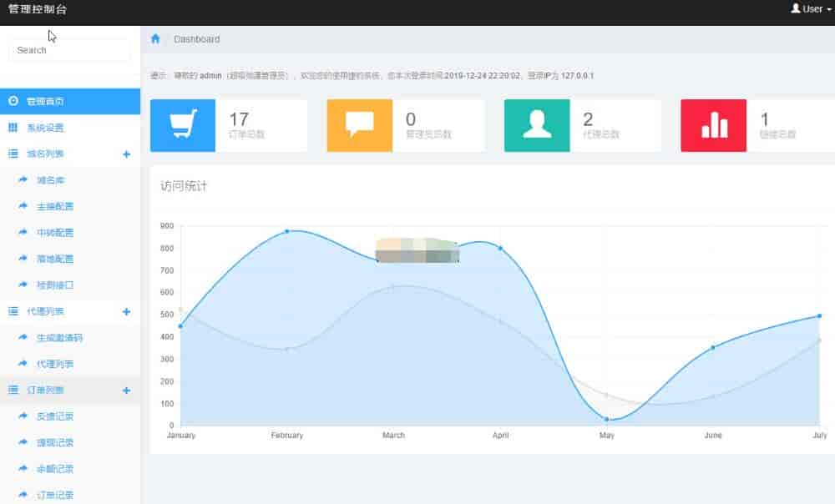Click the red bar chart icon
Viewport: 835px width, 504px height.
(x=714, y=125)
